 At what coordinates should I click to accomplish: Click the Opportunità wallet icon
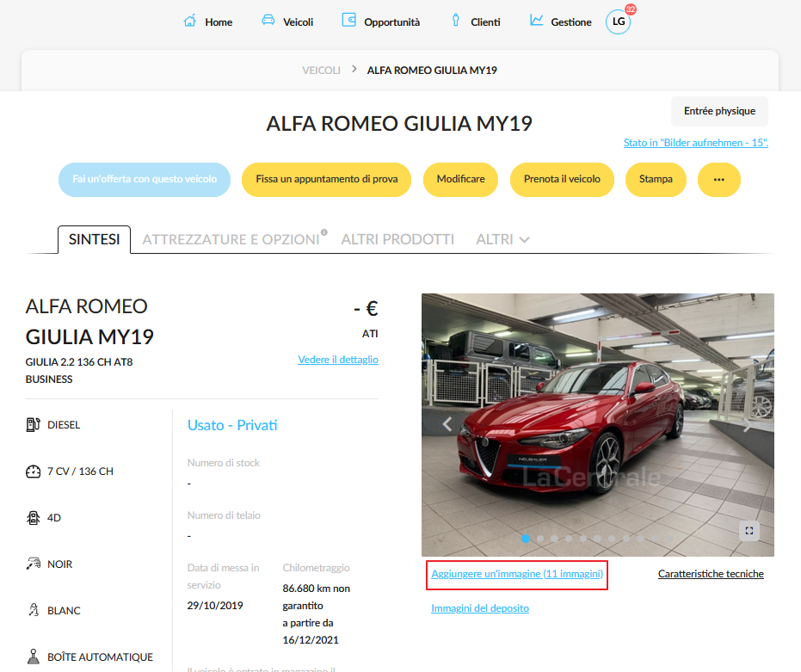point(349,21)
